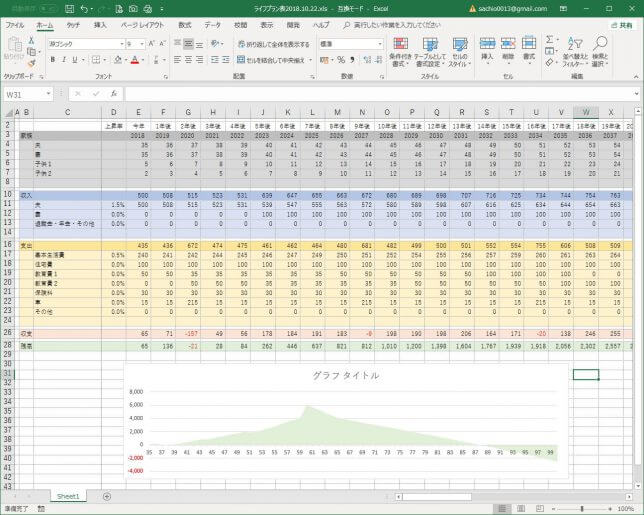Expand the font size dropdown
This screenshot has height=515, width=644.
tap(143, 44)
